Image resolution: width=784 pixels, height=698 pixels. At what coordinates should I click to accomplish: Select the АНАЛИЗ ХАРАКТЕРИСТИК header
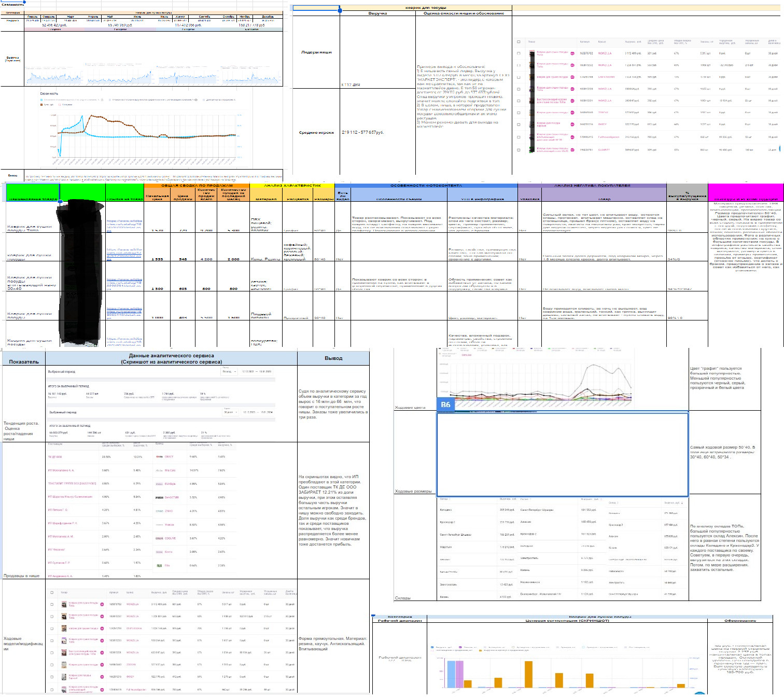click(292, 185)
